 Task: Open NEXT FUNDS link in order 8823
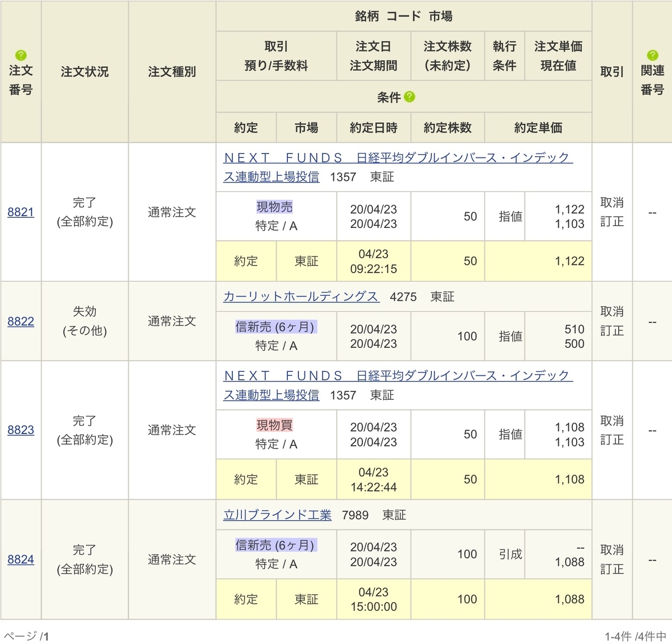click(x=398, y=385)
